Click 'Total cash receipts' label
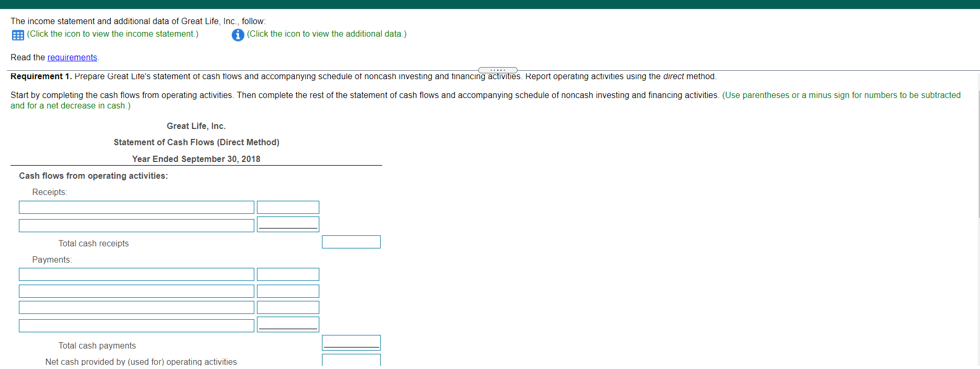This screenshot has height=369, width=980. tap(93, 244)
